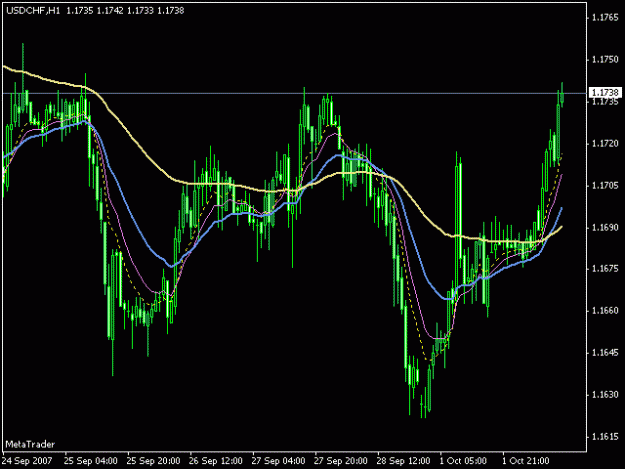Click the 27 Sep 04:00 time label

(x=278, y=461)
